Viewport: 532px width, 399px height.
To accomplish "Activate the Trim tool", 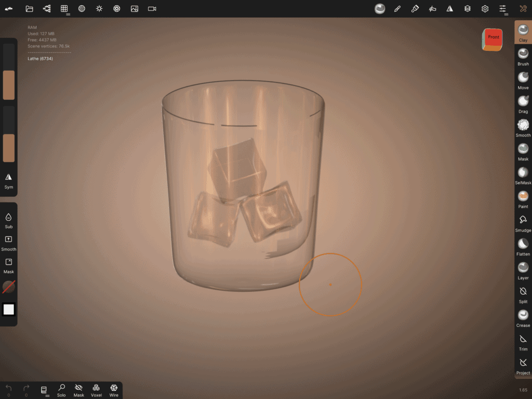I will point(523,341).
